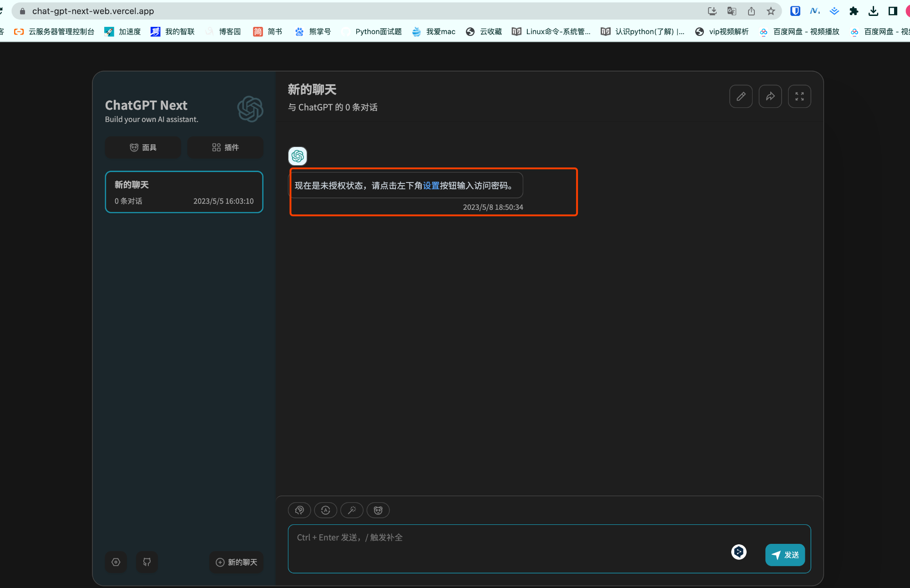
Task: Open the 加速度 bookmark
Action: (x=123, y=31)
